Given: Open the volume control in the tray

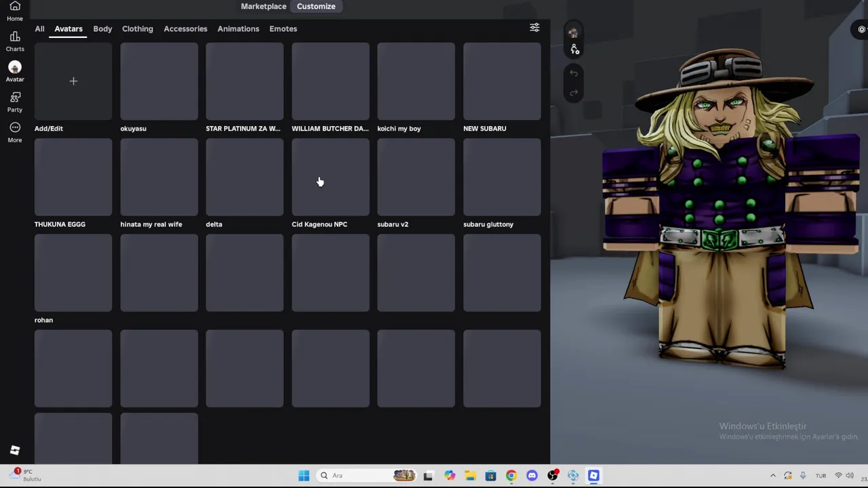Looking at the screenshot, I should [x=850, y=476].
